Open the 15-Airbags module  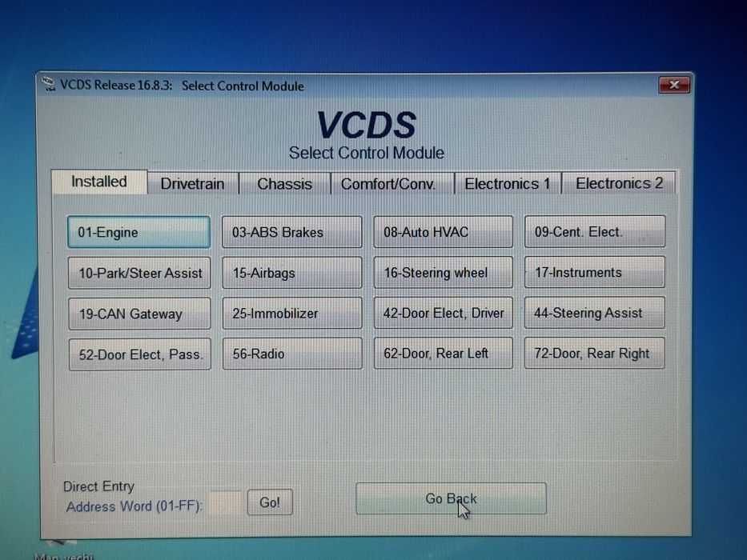click(292, 272)
